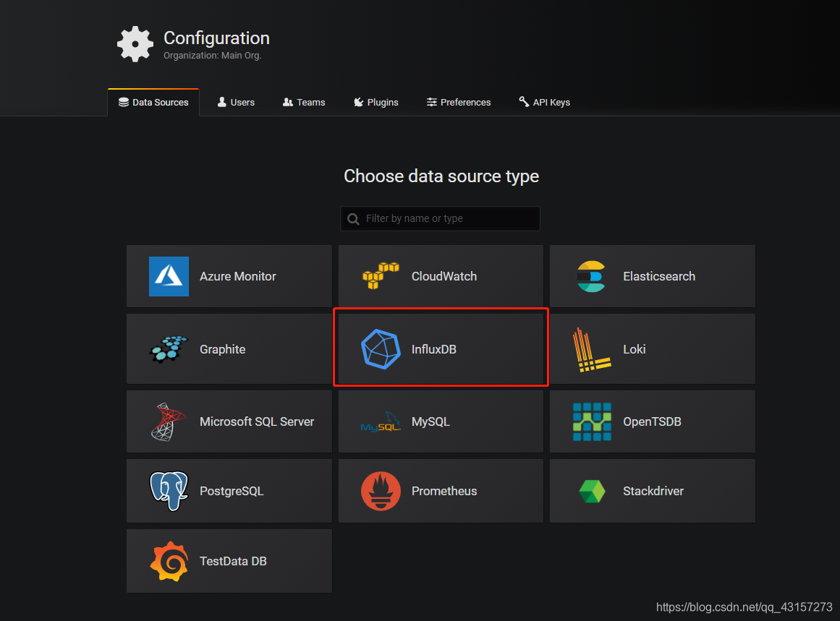840x621 pixels.
Task: Click the people icon beside Teams
Action: coord(288,102)
